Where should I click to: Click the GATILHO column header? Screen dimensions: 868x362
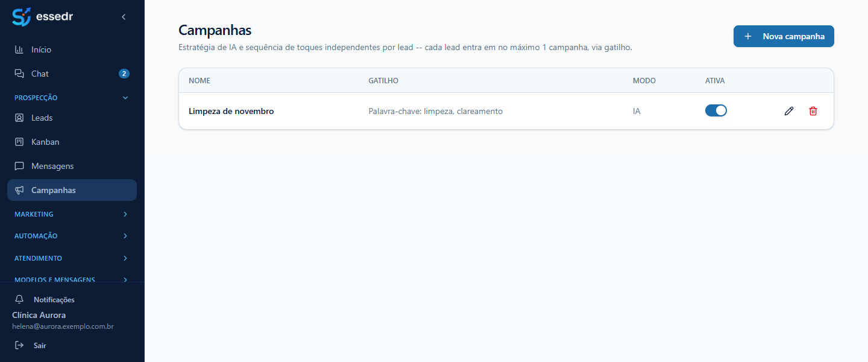(383, 81)
